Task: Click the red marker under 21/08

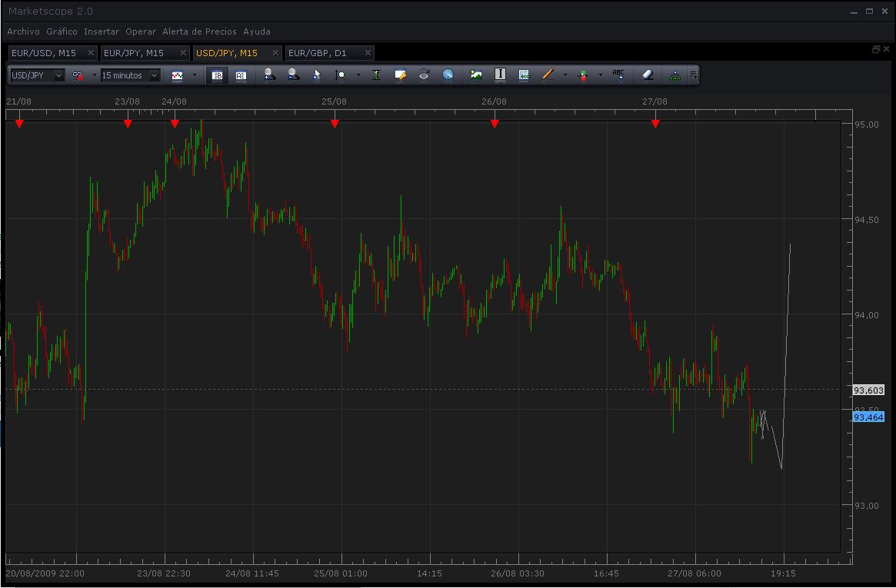Action: [19, 124]
